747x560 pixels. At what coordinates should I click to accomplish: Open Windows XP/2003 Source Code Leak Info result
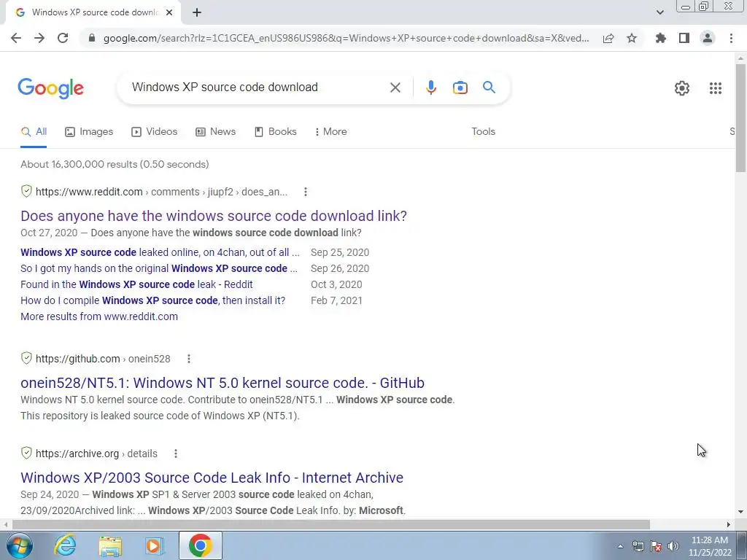(212, 478)
